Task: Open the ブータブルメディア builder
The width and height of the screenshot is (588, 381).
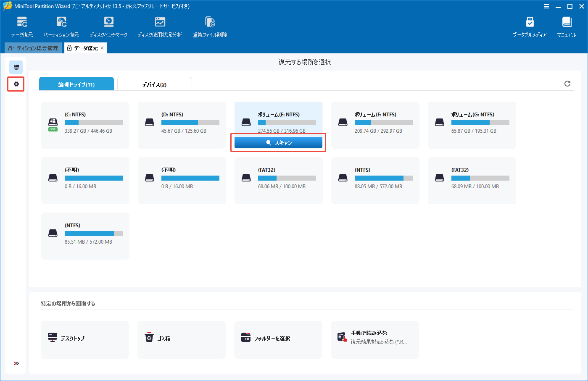Action: (530, 26)
